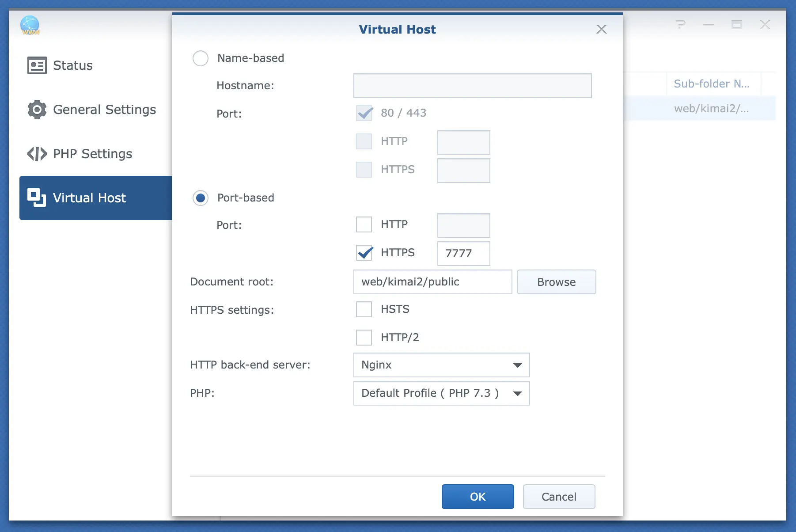Toggle the 80 / 443 port checkbox
The width and height of the screenshot is (796, 532).
tap(364, 113)
